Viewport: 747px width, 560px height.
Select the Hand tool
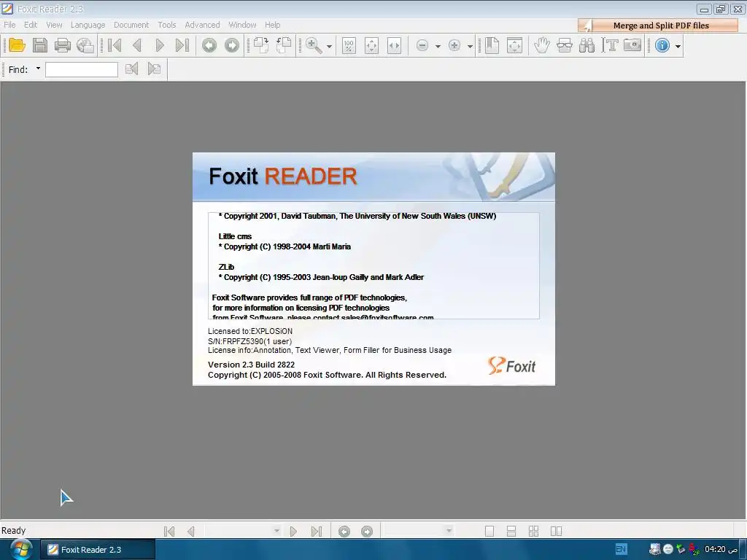pyautogui.click(x=542, y=45)
